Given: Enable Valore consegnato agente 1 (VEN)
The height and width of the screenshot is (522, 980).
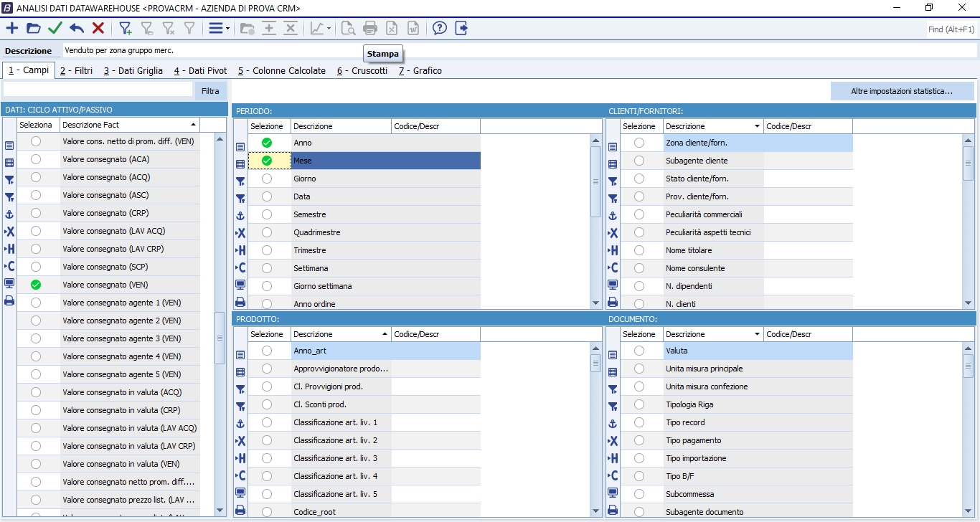Looking at the screenshot, I should (36, 303).
